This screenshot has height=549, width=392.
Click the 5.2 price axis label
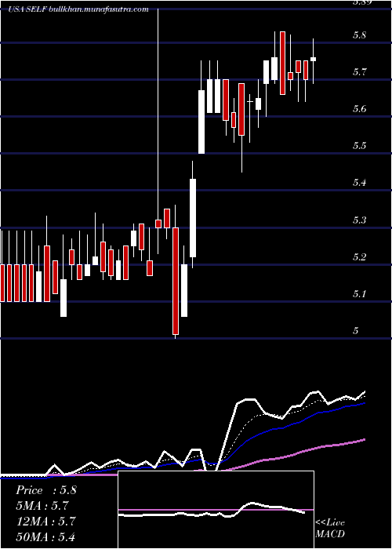(x=359, y=257)
